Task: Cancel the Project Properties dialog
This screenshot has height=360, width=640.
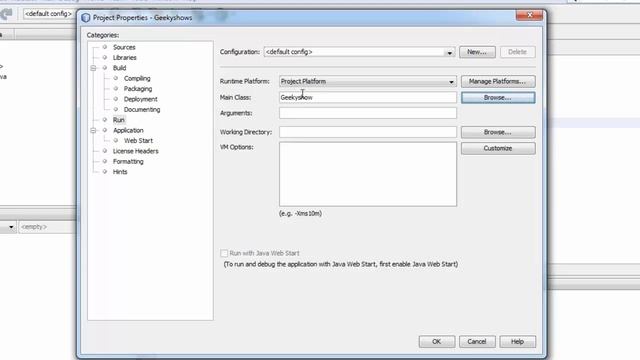Action: tap(477, 342)
